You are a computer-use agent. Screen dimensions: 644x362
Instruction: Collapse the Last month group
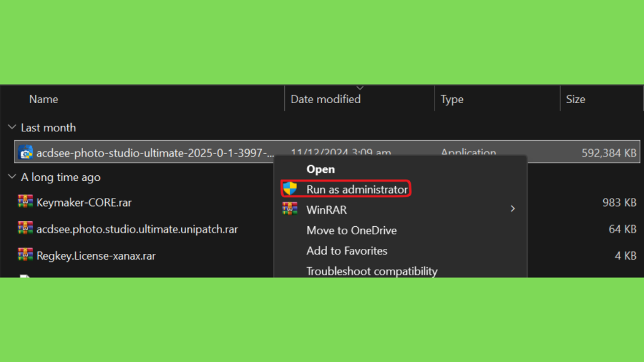(12, 128)
